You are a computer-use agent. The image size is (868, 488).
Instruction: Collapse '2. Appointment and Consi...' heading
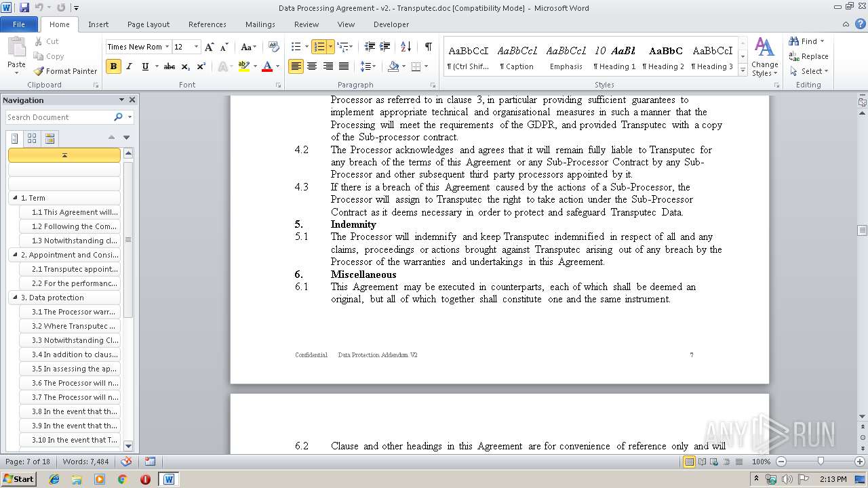(x=14, y=255)
